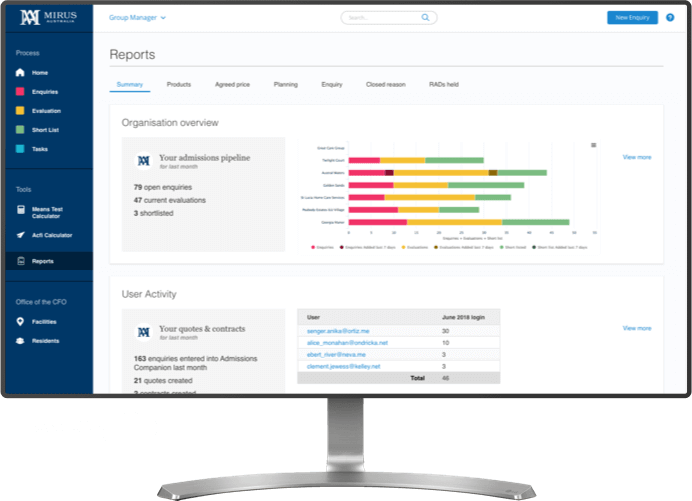The width and height of the screenshot is (692, 501).
Task: Open Evaluation from the sidebar
Action: pos(46,111)
